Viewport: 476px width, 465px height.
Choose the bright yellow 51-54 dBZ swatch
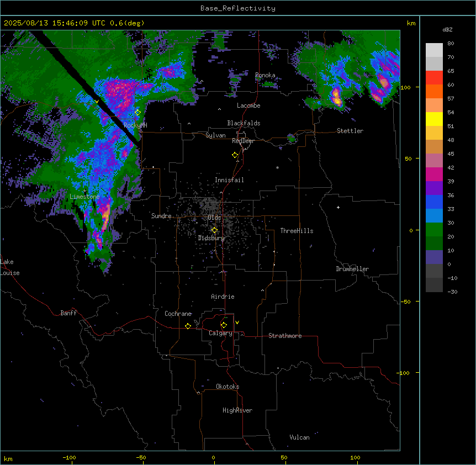[x=434, y=119]
